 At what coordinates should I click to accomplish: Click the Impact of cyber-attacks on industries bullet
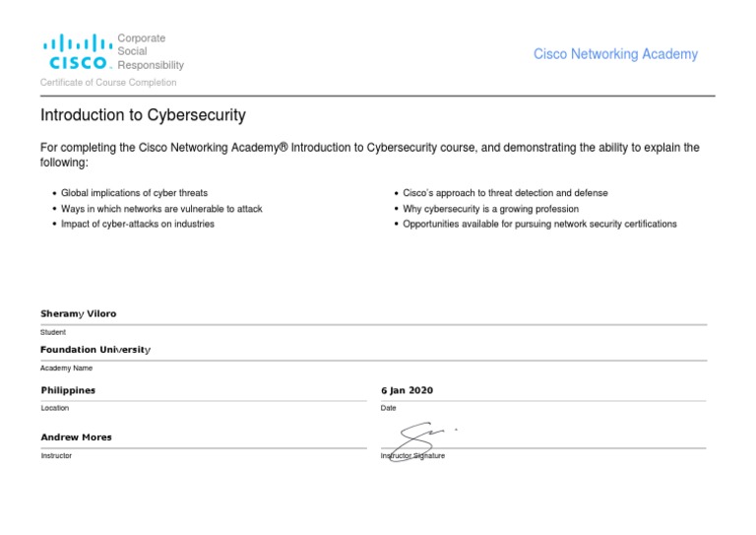pos(138,224)
